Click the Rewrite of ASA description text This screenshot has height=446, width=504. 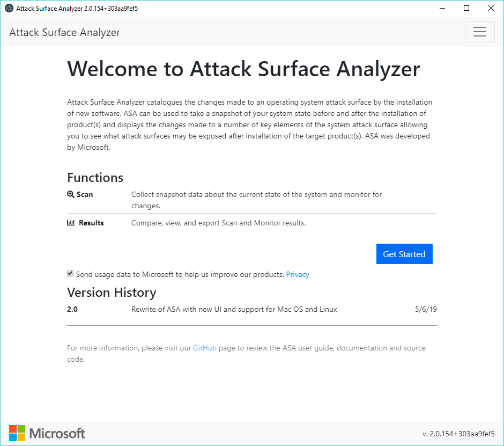(234, 309)
